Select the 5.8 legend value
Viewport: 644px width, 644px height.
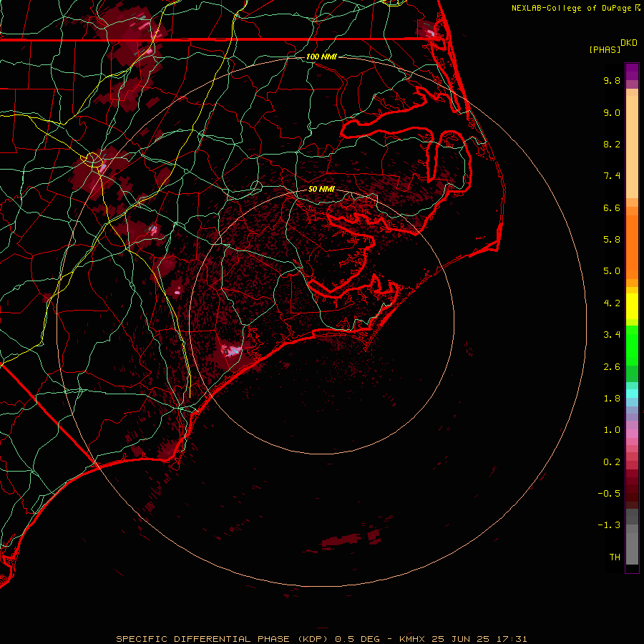tap(612, 240)
